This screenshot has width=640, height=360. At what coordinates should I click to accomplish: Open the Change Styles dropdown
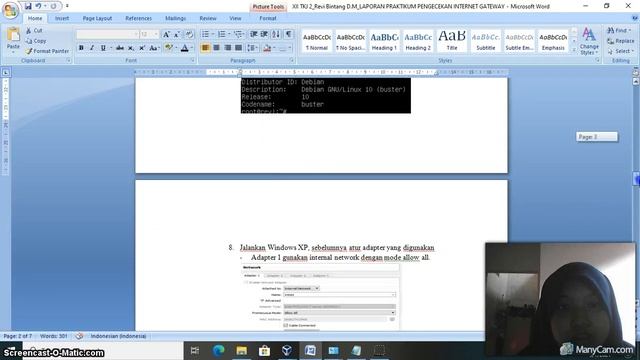(x=589, y=41)
